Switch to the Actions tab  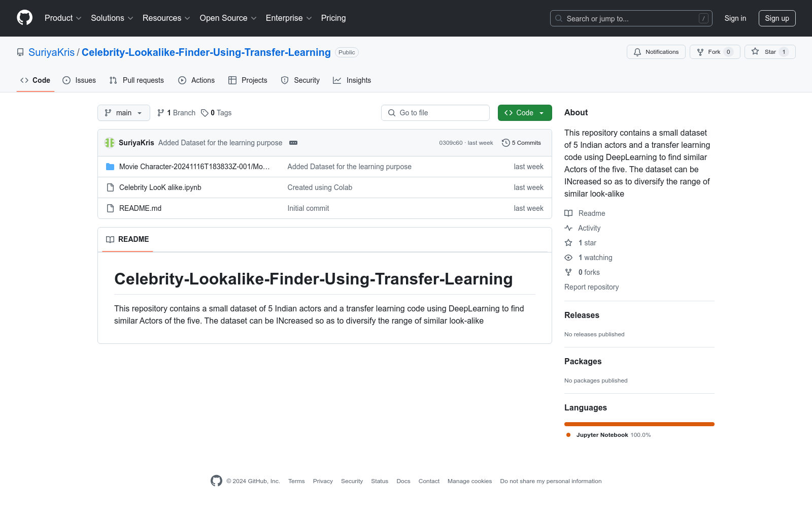(x=196, y=80)
